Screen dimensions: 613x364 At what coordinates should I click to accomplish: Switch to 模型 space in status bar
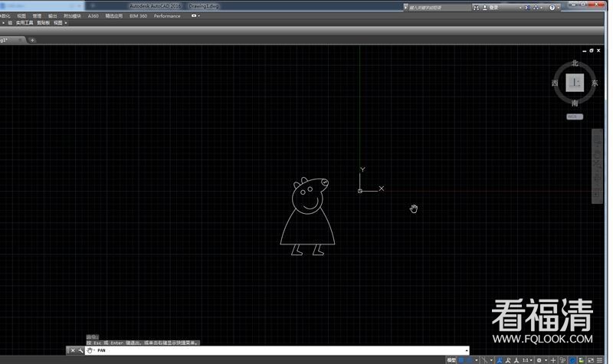(451, 360)
